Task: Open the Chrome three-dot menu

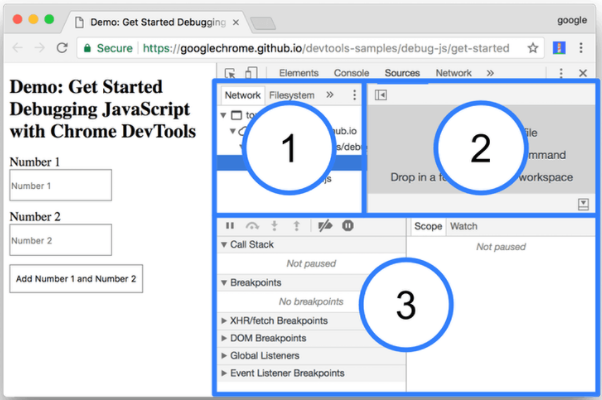Action: (581, 48)
